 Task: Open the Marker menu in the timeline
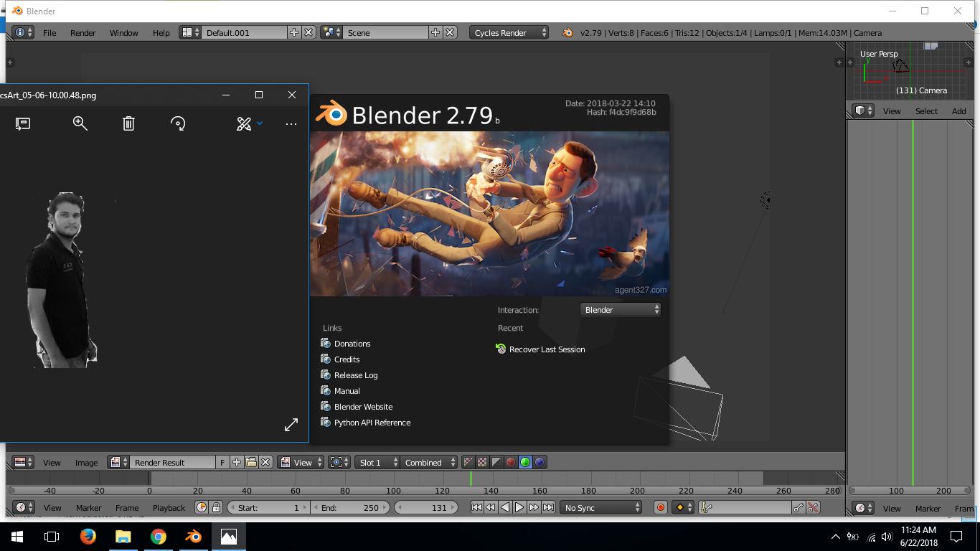point(88,507)
